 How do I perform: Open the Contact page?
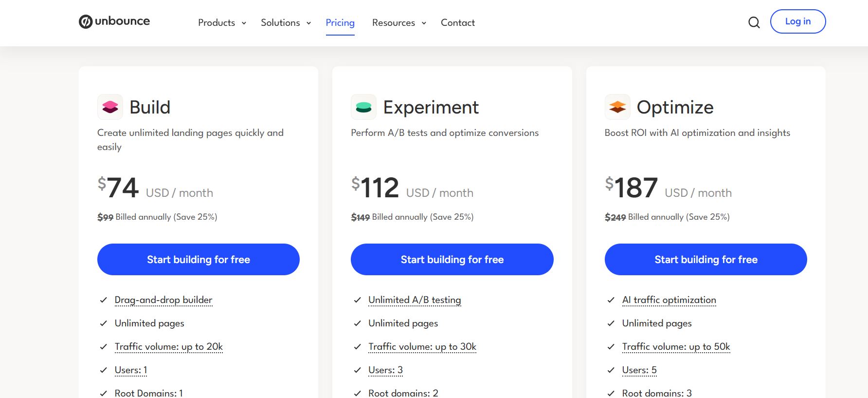click(x=458, y=23)
